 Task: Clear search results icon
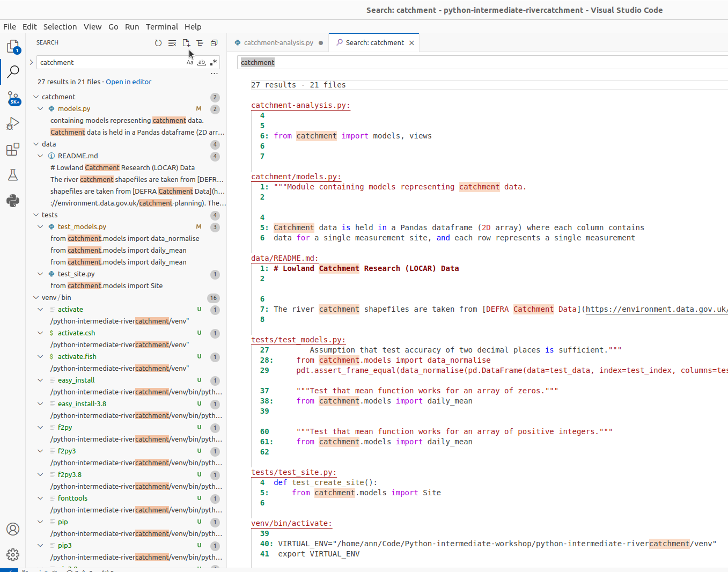(x=172, y=43)
